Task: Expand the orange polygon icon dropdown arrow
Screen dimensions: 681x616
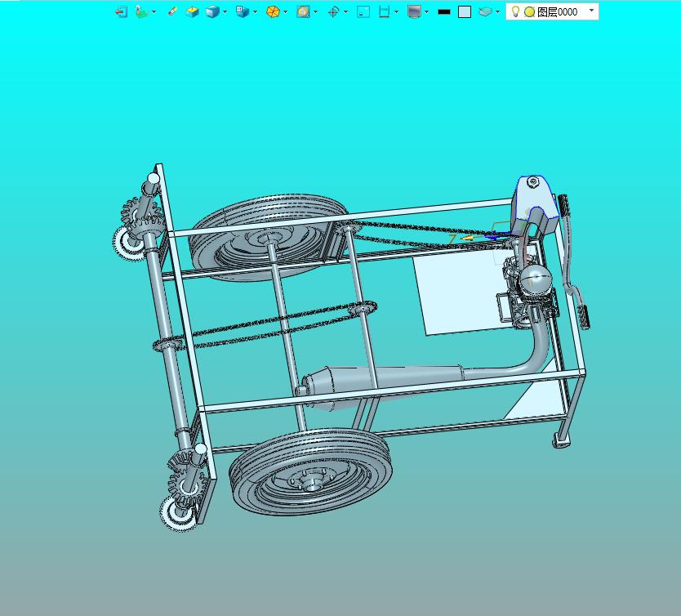Action: coord(285,11)
